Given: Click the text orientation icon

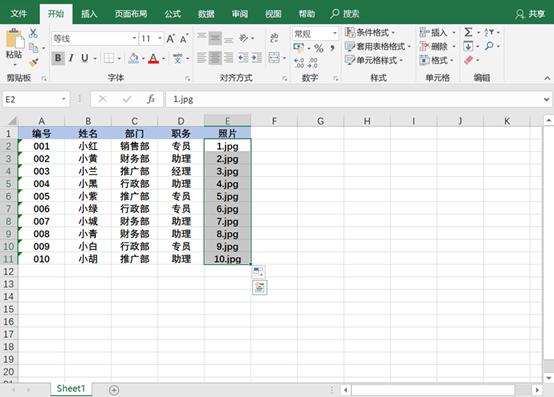Looking at the screenshot, I should click(244, 38).
